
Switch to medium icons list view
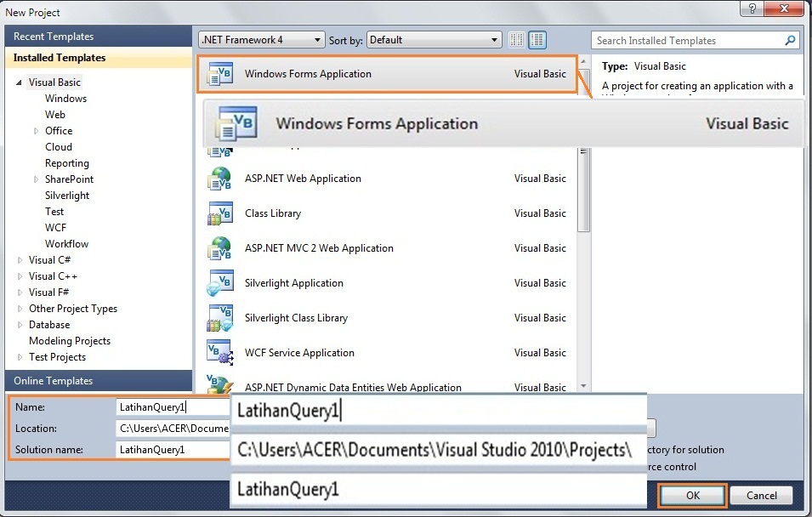(x=537, y=40)
